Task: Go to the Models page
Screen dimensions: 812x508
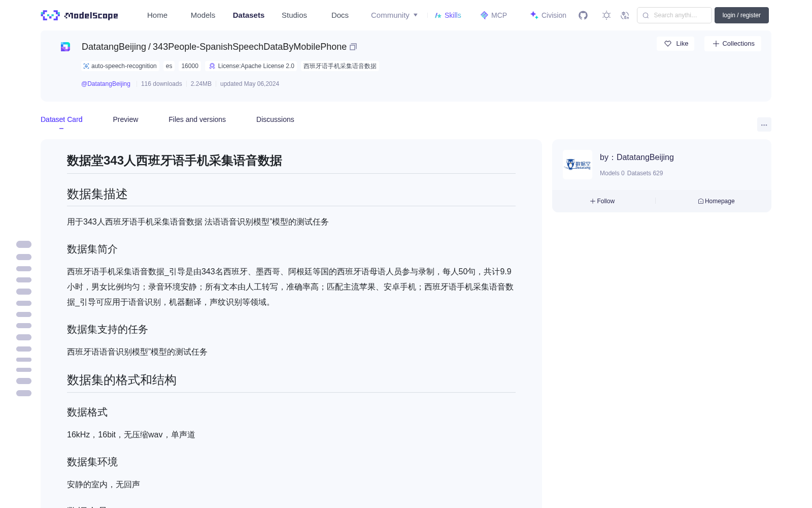Action: pos(203,15)
